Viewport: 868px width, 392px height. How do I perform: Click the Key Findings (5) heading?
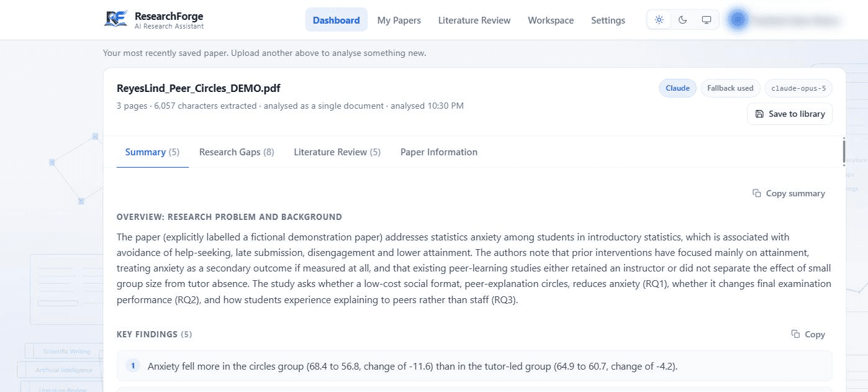tap(154, 334)
